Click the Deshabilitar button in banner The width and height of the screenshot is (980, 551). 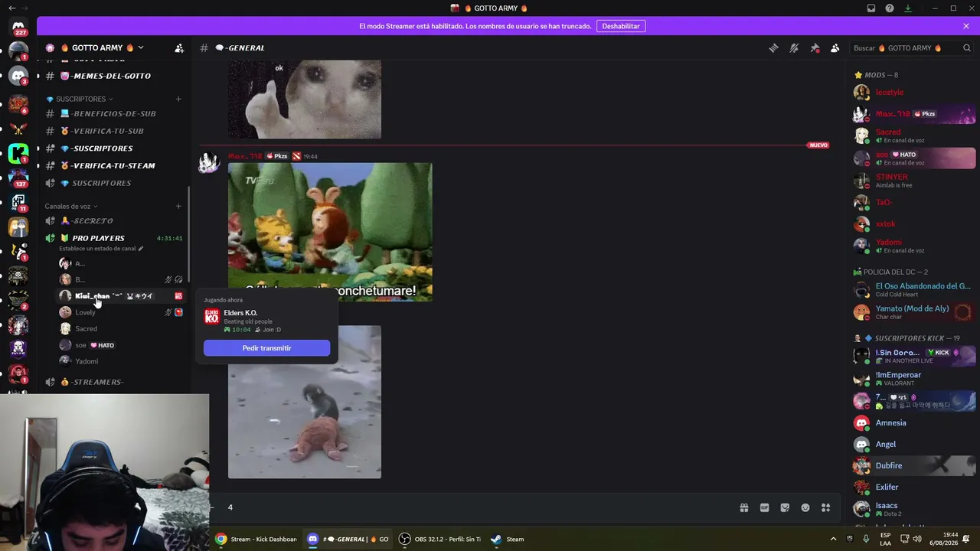(621, 26)
